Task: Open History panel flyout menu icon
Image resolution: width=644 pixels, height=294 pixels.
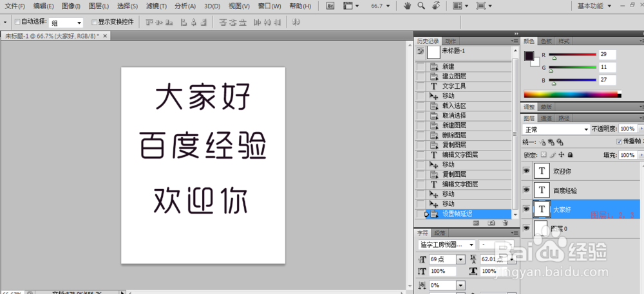Action: pyautogui.click(x=515, y=41)
